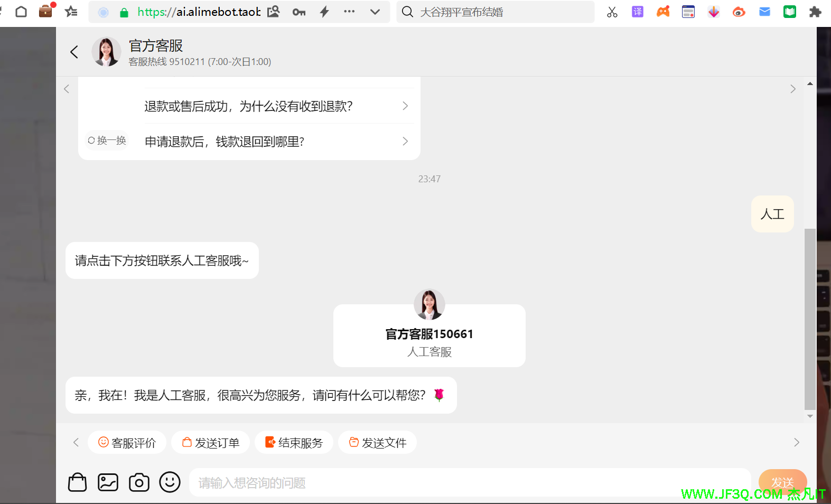This screenshot has height=504, width=831.
Task: Open the emoji smiley picker
Action: [170, 482]
